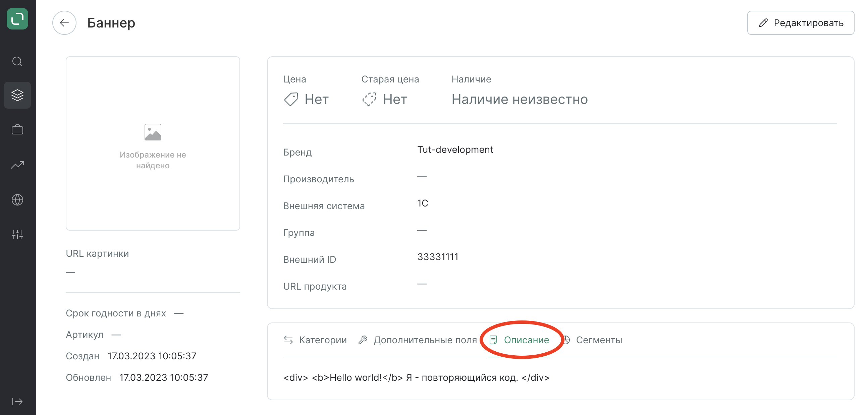Image resolution: width=868 pixels, height=415 pixels.
Task: Click the Артикул label
Action: point(85,335)
